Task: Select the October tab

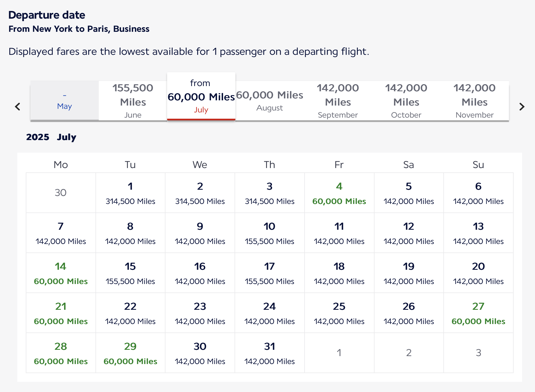Action: coord(406,101)
